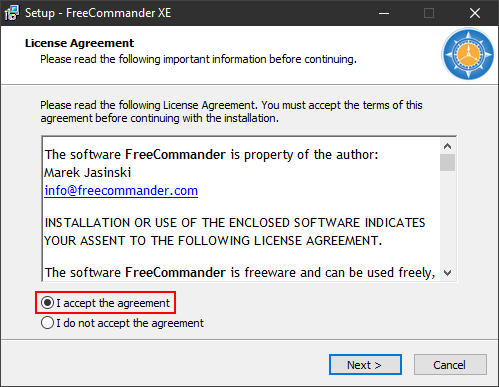Screen dimensions: 499x387
Task: Close the FreeCommander XE setup window
Action: click(475, 13)
